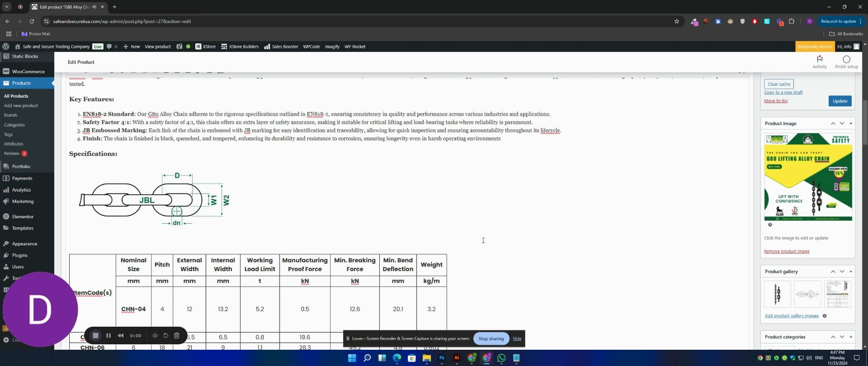Image resolution: width=868 pixels, height=366 pixels.
Task: Click Clear cache button
Action: (x=779, y=84)
